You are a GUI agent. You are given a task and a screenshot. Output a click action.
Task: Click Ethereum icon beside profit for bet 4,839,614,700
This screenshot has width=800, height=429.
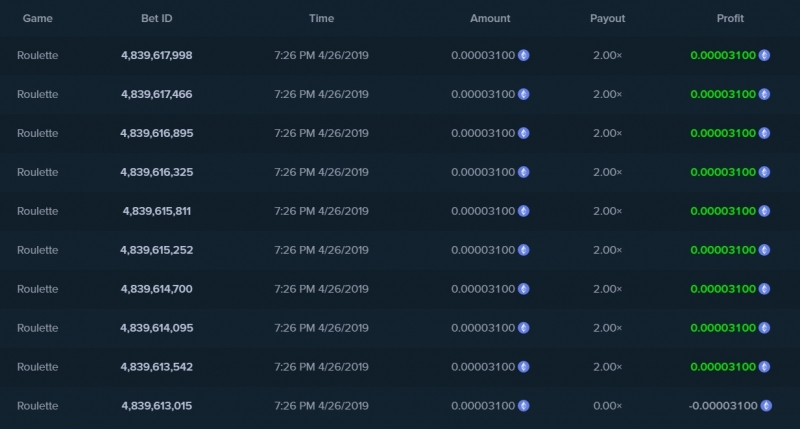click(x=764, y=289)
